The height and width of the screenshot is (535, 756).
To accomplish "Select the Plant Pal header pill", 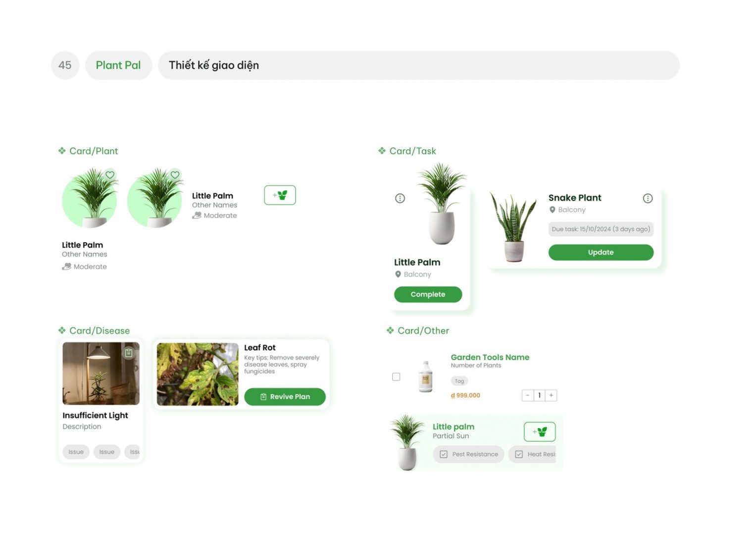I will click(118, 65).
